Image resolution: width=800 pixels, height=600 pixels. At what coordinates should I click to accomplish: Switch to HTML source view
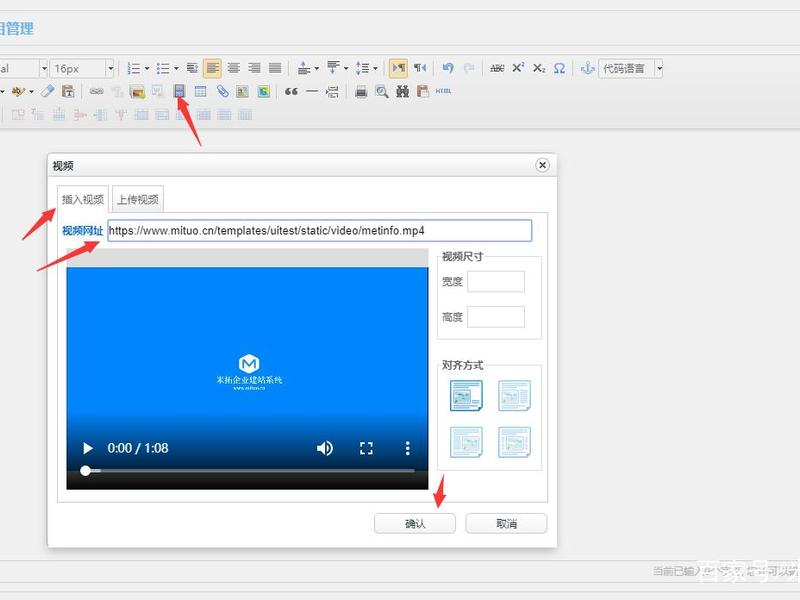coord(443,91)
